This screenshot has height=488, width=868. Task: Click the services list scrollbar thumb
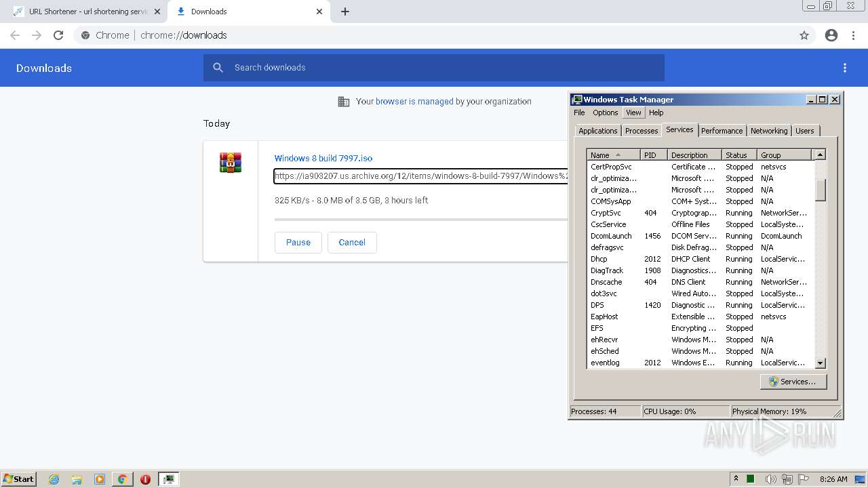tap(820, 190)
